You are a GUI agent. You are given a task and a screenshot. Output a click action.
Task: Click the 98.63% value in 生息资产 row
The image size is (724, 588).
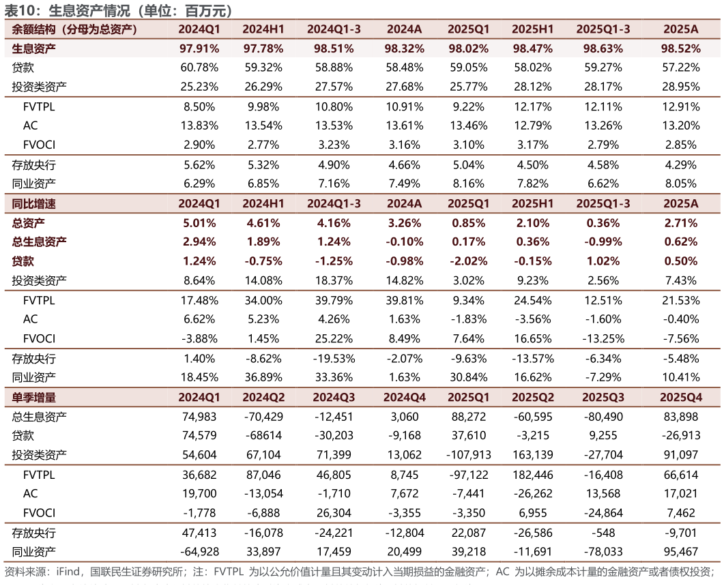603,48
